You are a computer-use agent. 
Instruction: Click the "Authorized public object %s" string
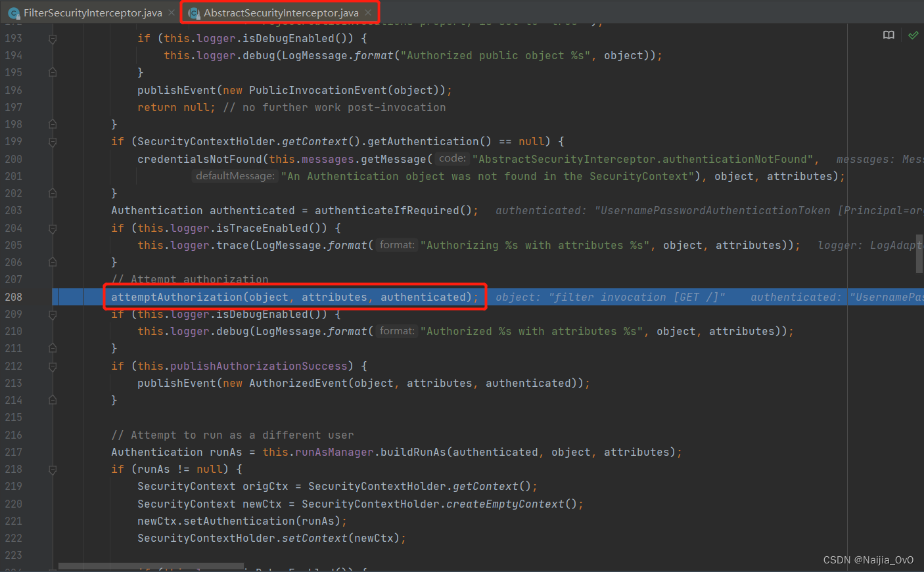click(x=496, y=56)
